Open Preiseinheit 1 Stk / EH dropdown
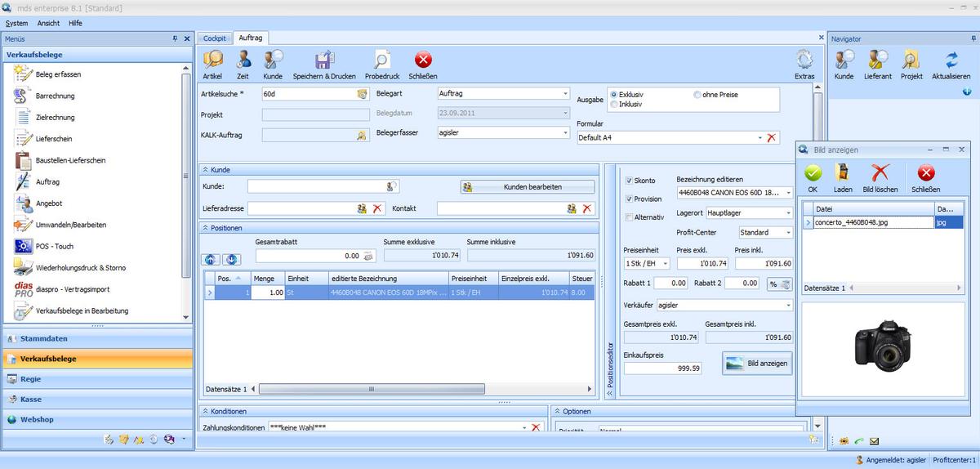The image size is (980, 469). tap(666, 263)
